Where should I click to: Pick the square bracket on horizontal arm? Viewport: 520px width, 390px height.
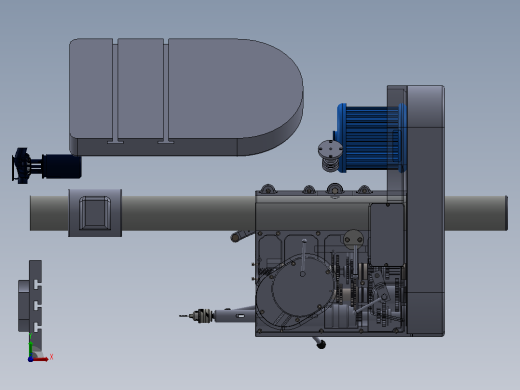point(95,213)
